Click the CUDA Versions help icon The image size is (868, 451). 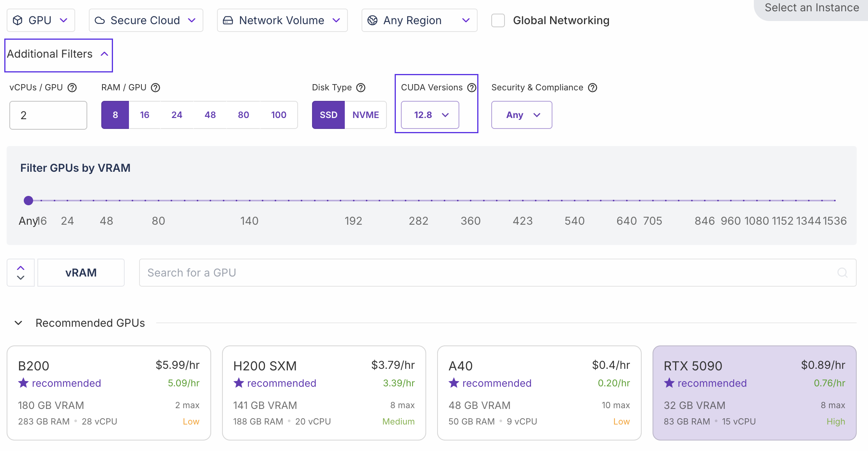coord(471,88)
